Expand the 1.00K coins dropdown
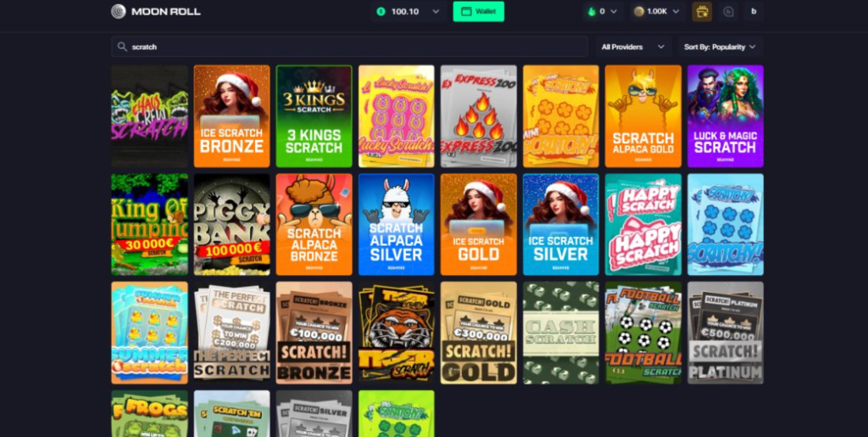The image size is (868, 437). point(675,12)
